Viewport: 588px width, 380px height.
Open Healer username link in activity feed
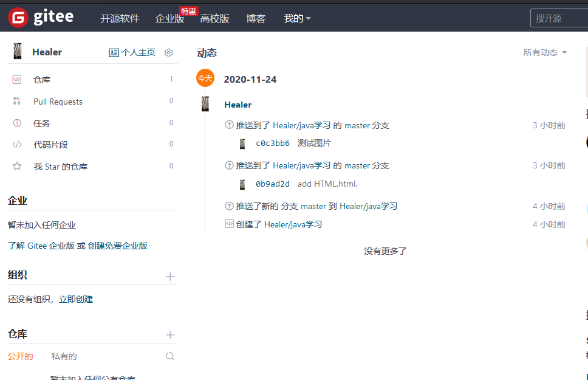click(238, 105)
